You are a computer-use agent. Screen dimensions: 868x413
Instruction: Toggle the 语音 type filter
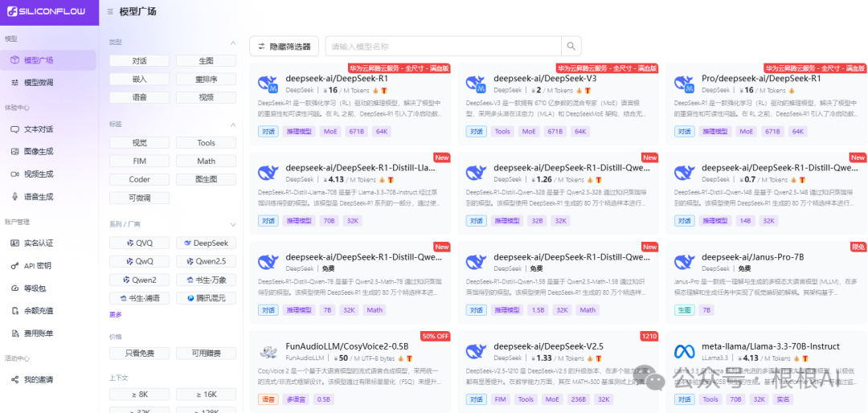coord(140,97)
